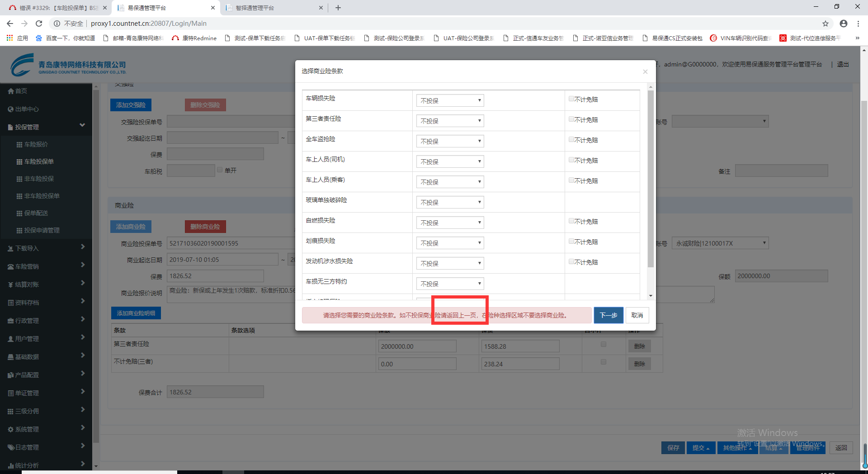Open the 全车盗抢险 coverage dropdown
The image size is (868, 474).
450,141
